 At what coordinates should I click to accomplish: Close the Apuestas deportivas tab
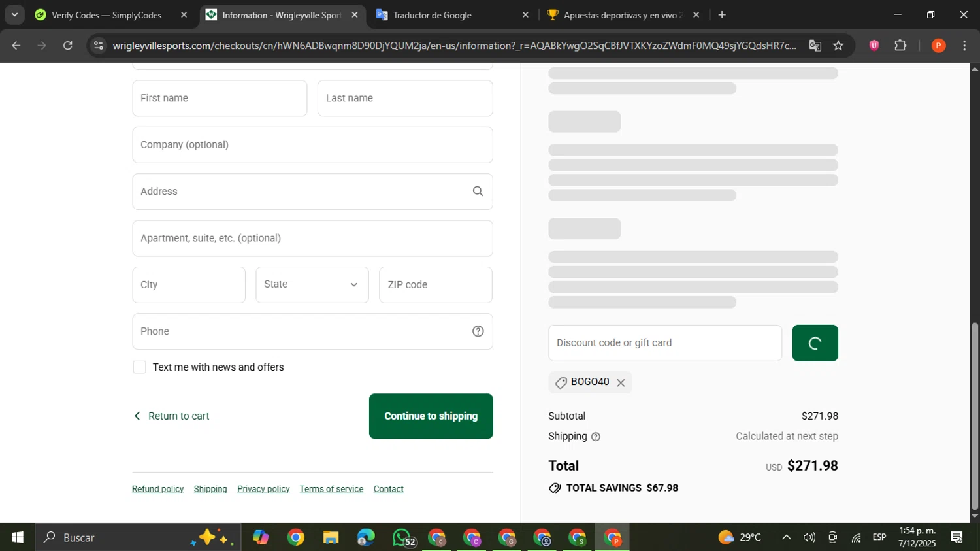tap(696, 15)
